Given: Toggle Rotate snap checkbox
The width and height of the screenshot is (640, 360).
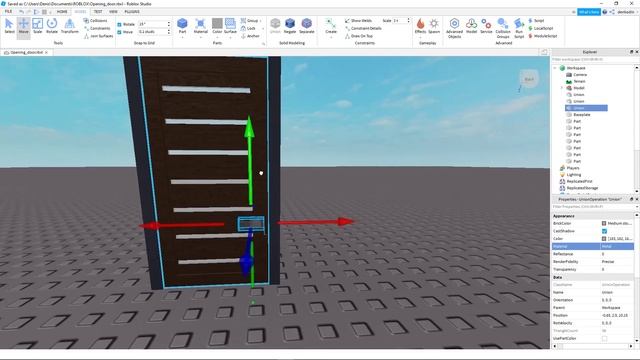Looking at the screenshot, I should pos(119,24).
